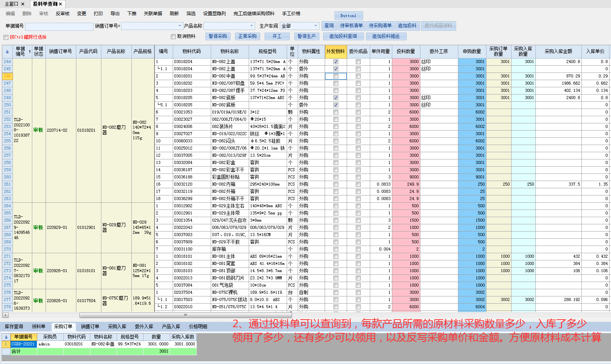Click the 追加投料推送 button
This screenshot has height=364, width=611.
[x=386, y=36]
